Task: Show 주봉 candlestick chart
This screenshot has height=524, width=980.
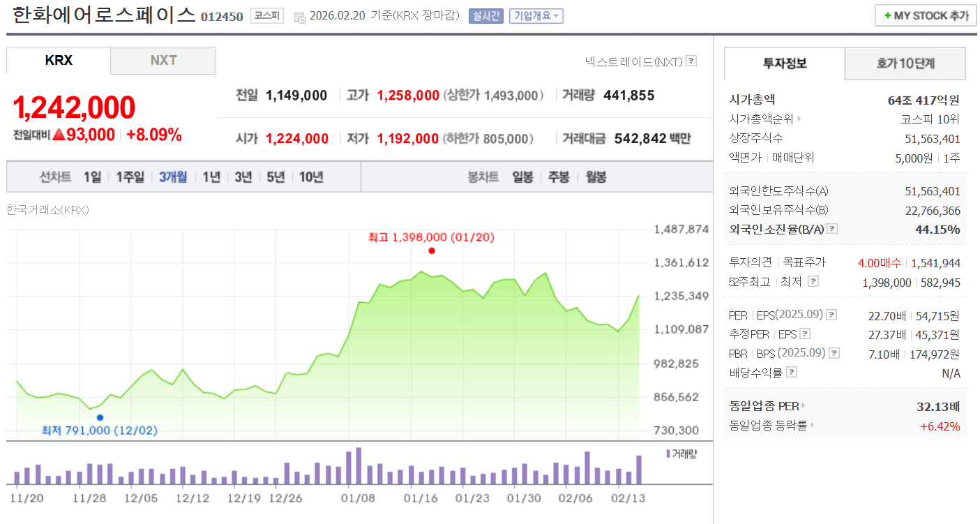Action: (559, 177)
